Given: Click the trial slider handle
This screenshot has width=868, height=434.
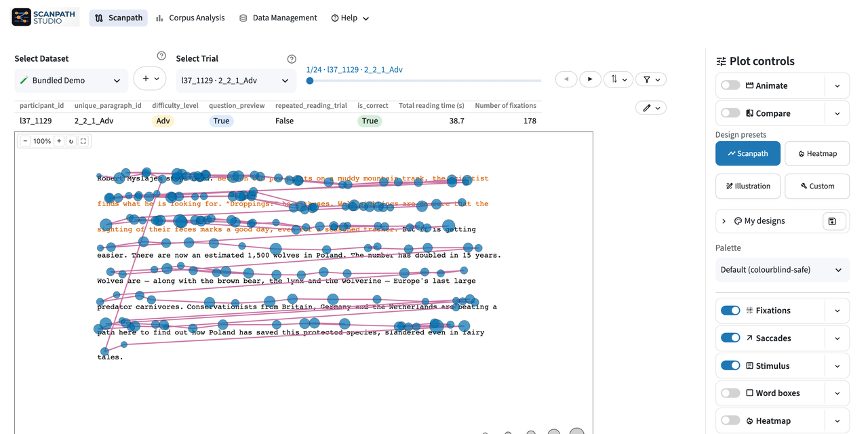Looking at the screenshot, I should (310, 81).
